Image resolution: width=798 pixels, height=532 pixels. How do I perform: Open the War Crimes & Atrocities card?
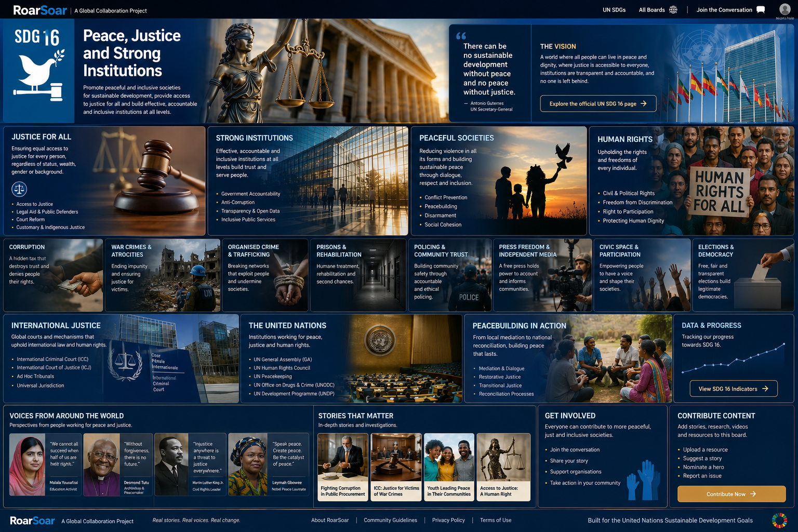tap(163, 275)
